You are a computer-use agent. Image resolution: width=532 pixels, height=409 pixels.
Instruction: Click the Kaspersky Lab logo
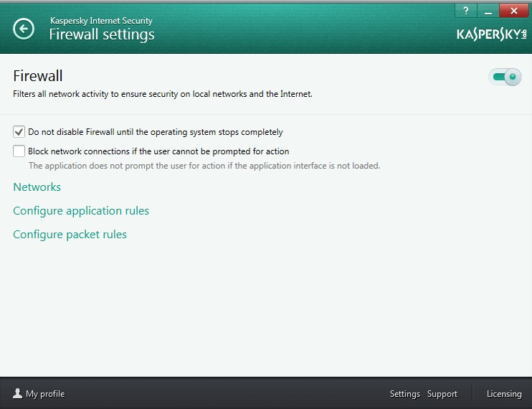492,34
